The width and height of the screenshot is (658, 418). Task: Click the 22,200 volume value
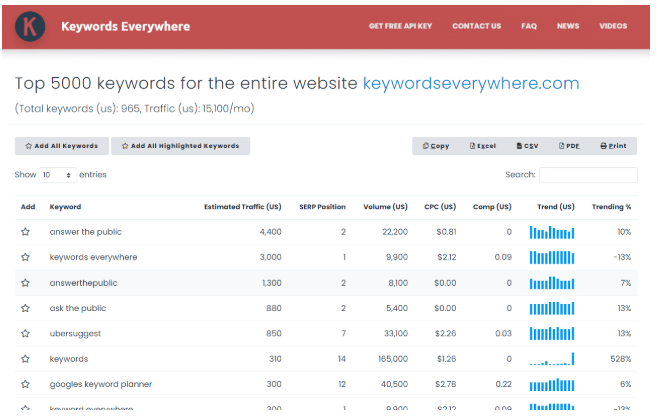pos(395,232)
